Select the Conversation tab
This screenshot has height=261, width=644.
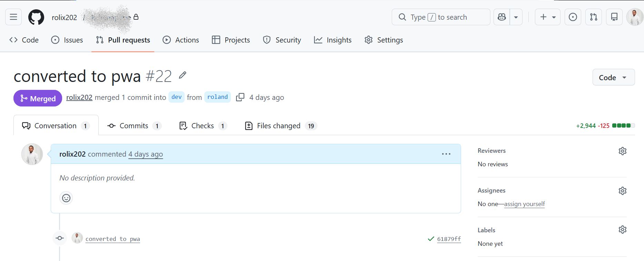(x=56, y=125)
